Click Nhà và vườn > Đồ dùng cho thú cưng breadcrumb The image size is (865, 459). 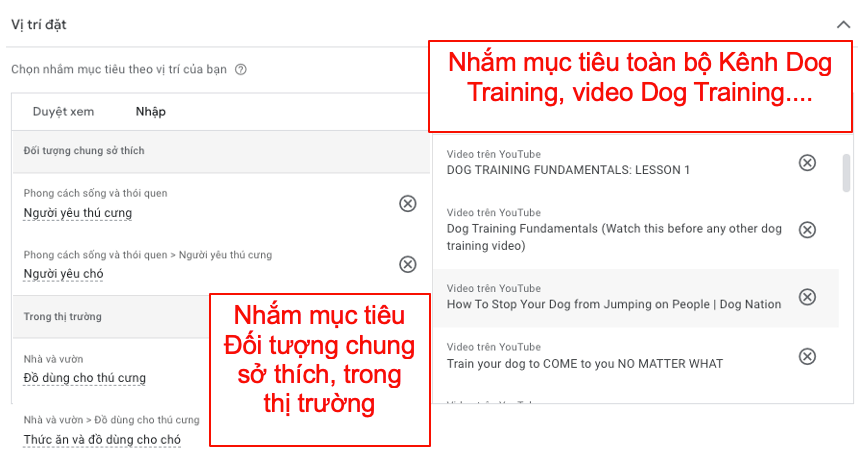(111, 420)
